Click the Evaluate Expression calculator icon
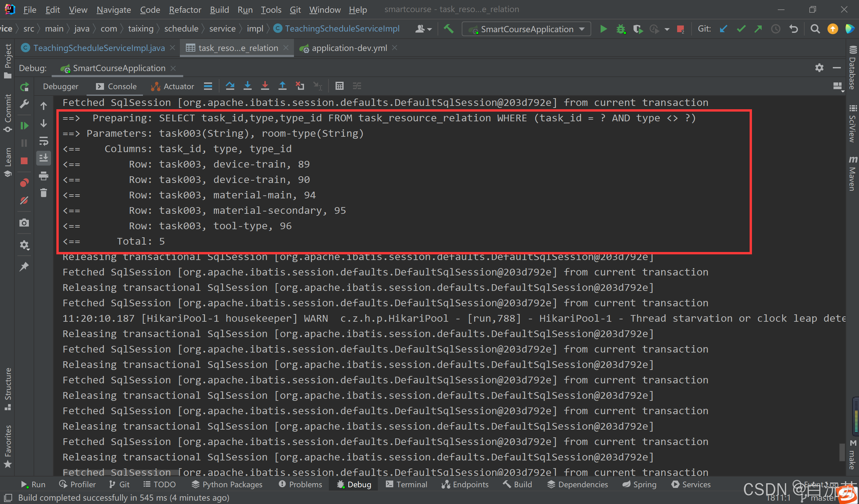This screenshot has height=504, width=859. click(x=339, y=86)
